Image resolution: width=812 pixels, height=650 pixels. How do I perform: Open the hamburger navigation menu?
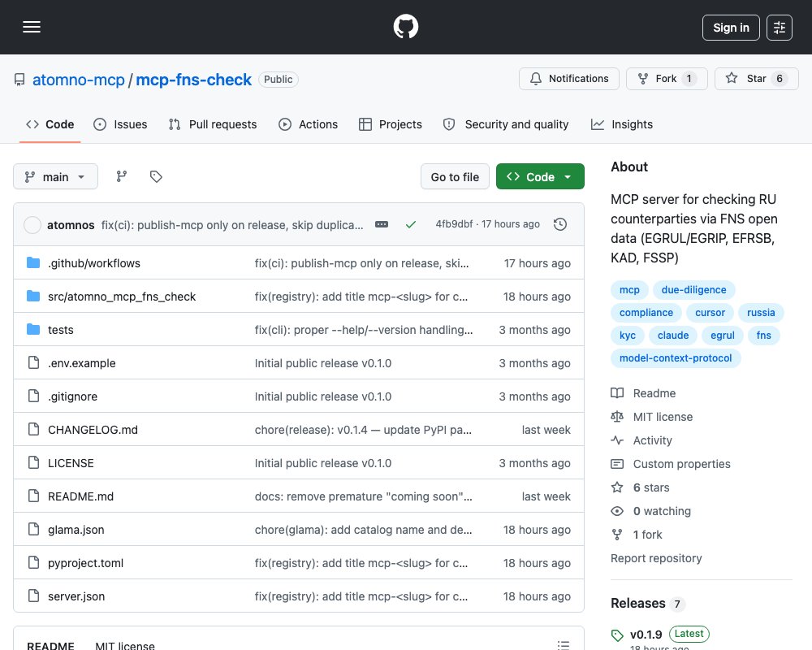click(x=32, y=27)
